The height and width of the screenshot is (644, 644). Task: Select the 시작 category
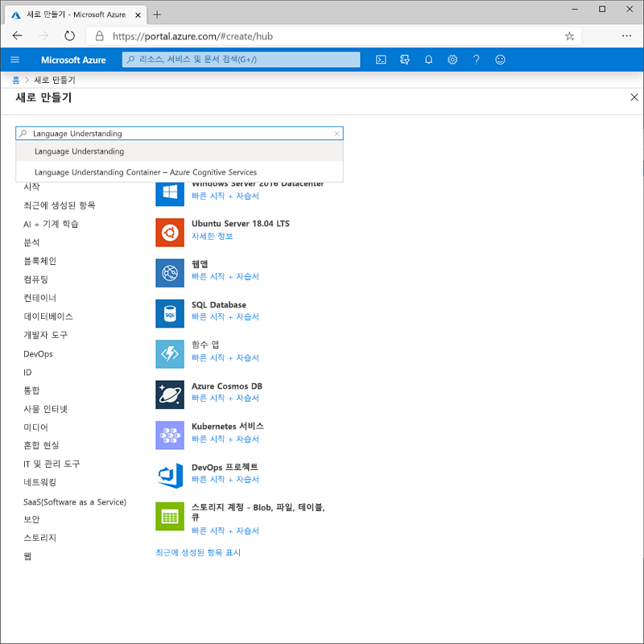tap(31, 187)
